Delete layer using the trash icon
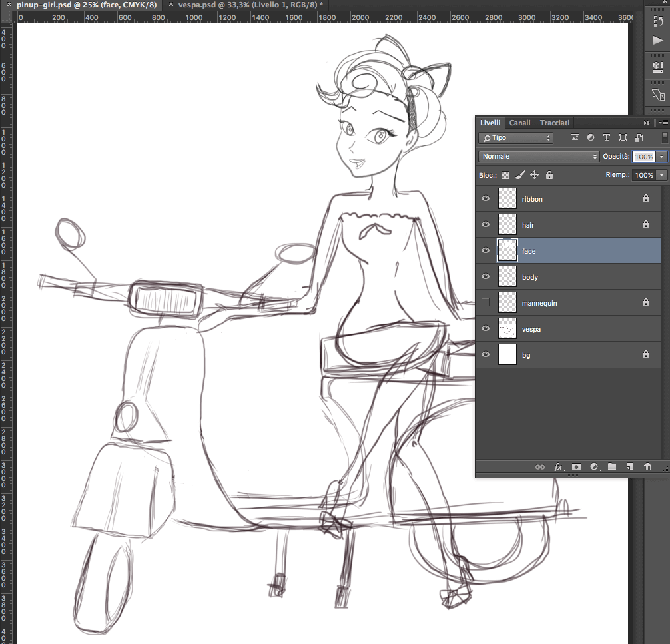This screenshot has height=644, width=670. coord(647,467)
